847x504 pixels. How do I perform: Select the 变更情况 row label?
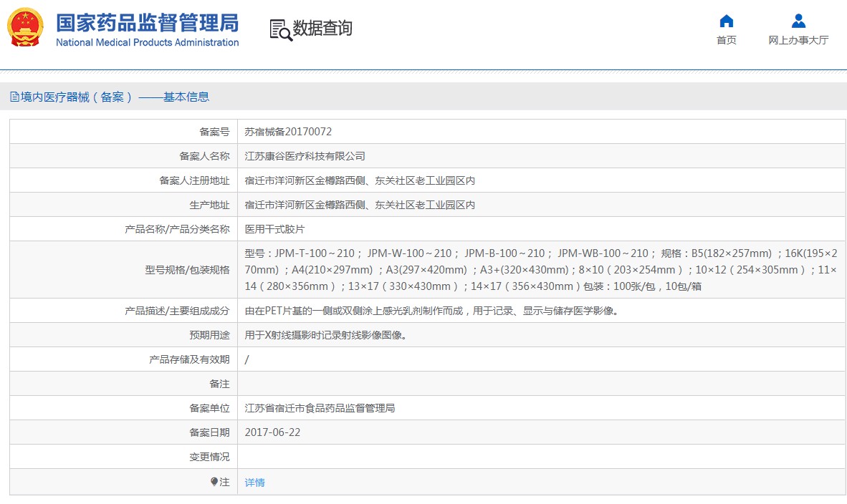click(x=210, y=456)
